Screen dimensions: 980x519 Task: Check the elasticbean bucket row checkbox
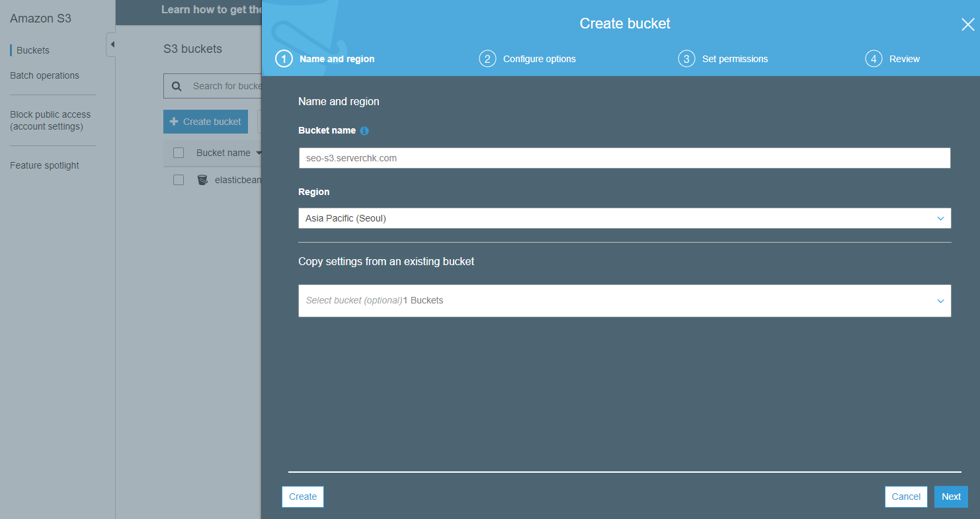click(x=179, y=180)
